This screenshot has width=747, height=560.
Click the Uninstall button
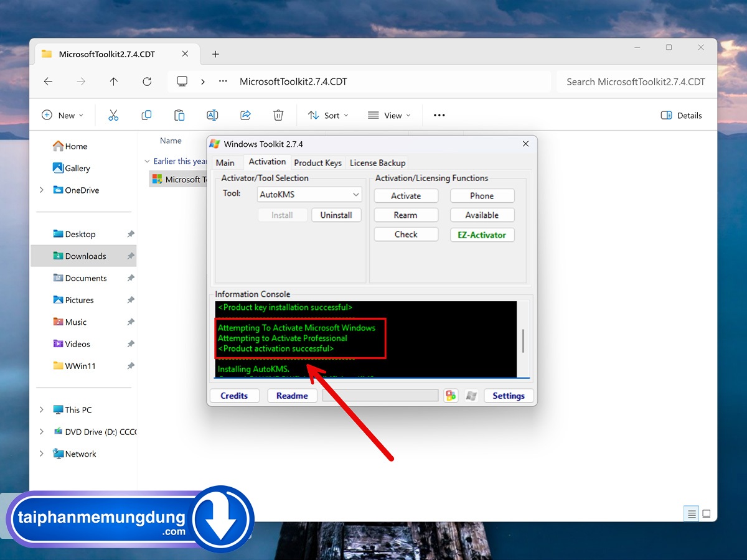pos(336,215)
